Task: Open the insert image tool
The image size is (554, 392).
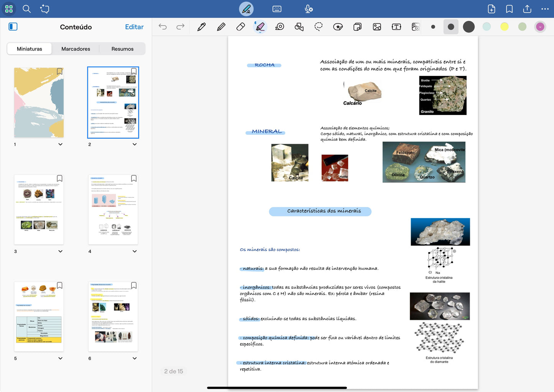Action: point(377,27)
